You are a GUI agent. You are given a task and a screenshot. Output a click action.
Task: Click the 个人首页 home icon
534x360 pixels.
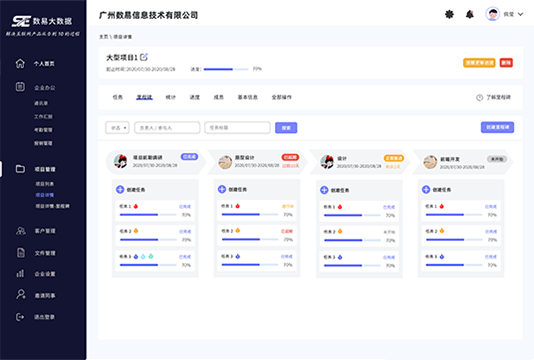click(20, 63)
